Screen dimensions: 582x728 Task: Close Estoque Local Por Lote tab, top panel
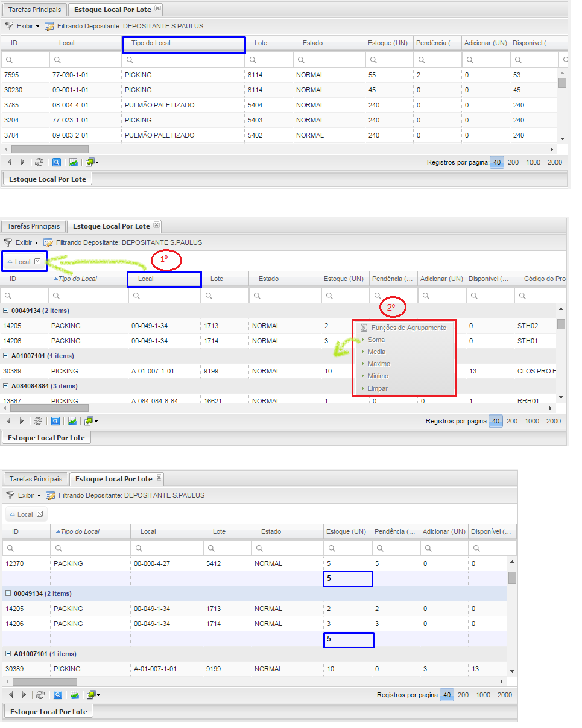(157, 8)
